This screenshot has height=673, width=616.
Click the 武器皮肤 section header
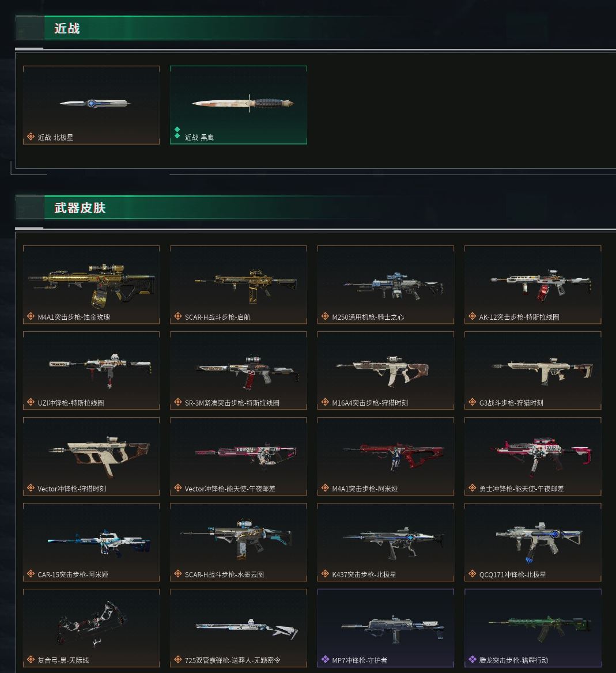(80, 208)
